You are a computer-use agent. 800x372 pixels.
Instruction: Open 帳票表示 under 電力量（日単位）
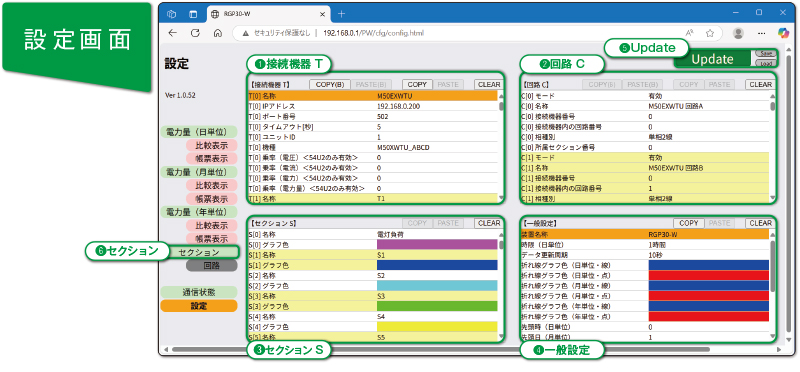pyautogui.click(x=211, y=159)
